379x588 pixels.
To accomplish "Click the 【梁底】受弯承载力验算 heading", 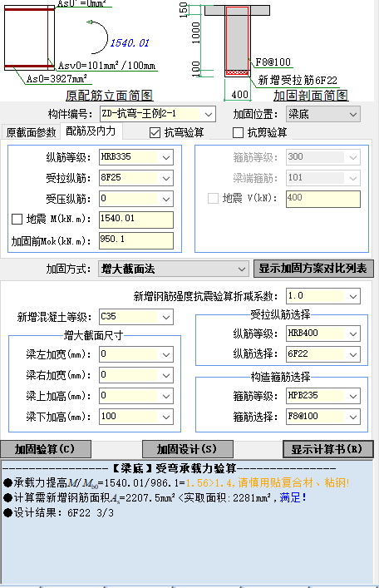I will pos(175,468).
